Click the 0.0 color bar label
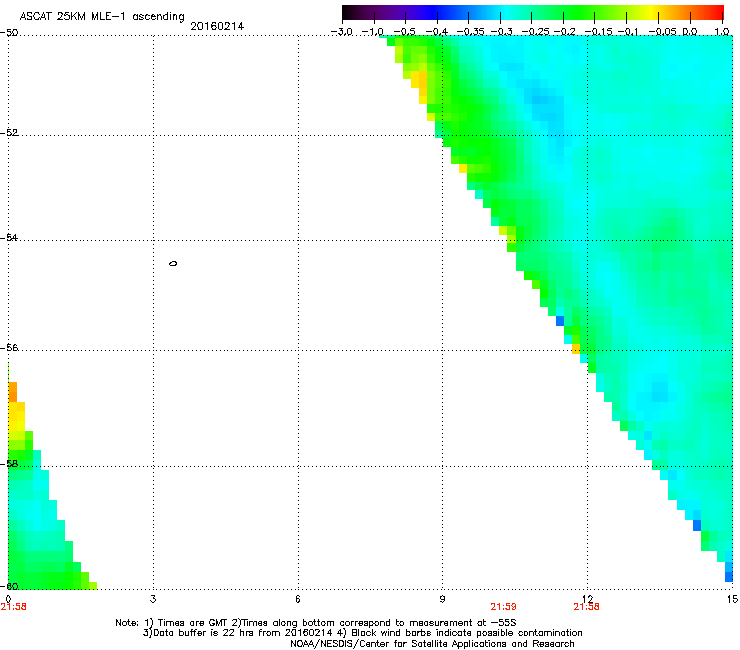 [690, 32]
